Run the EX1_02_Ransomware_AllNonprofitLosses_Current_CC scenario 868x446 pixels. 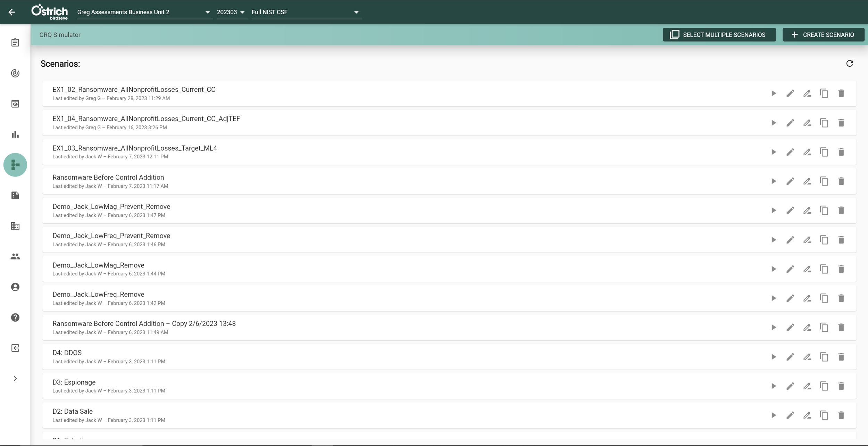tap(774, 93)
